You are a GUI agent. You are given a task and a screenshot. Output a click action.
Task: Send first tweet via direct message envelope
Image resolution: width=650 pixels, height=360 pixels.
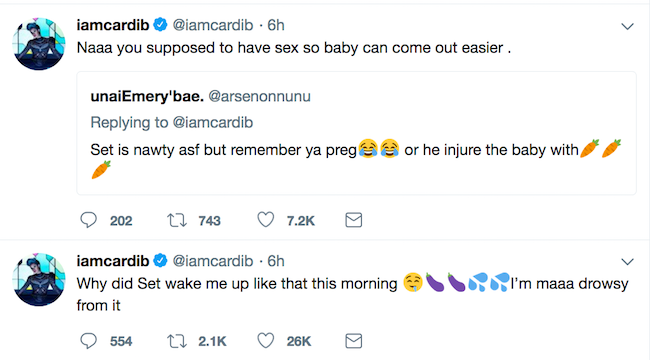pyautogui.click(x=354, y=220)
